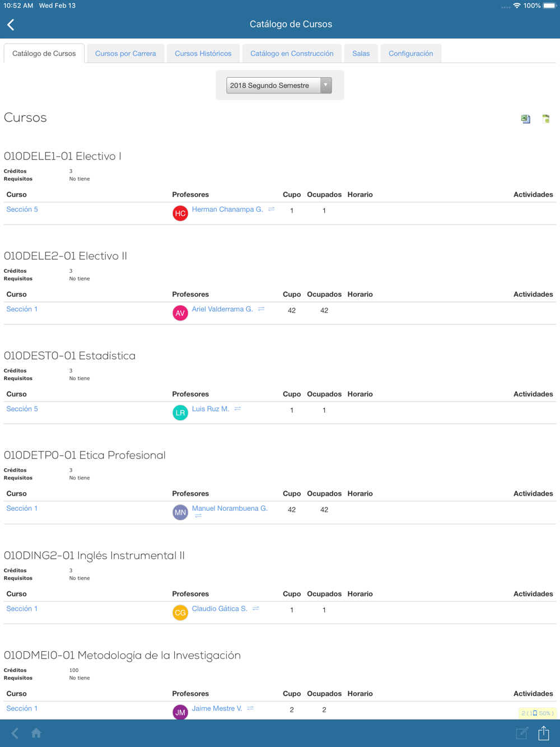Select the Catálogo en Construcción tab

(x=292, y=54)
